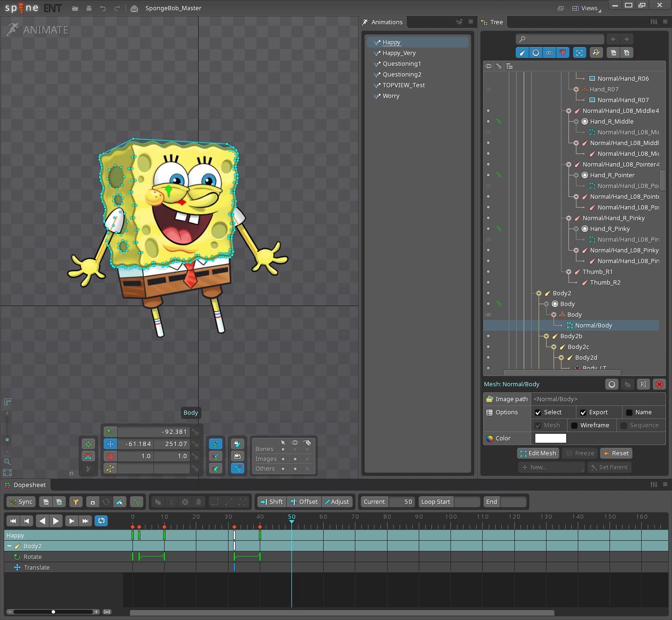The image size is (672, 620).
Task: Click the find and replace icon in Tree
Action: click(x=596, y=53)
